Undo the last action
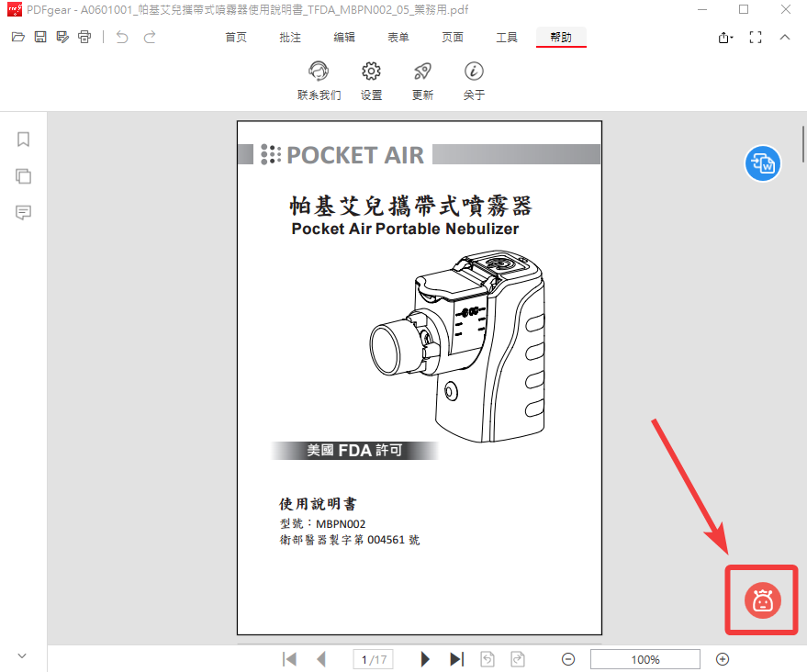 coord(122,37)
